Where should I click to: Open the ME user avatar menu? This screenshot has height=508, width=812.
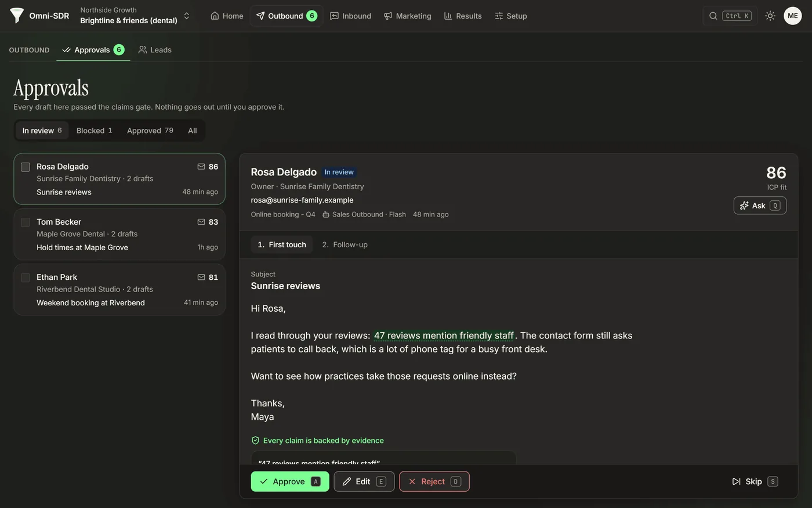793,16
